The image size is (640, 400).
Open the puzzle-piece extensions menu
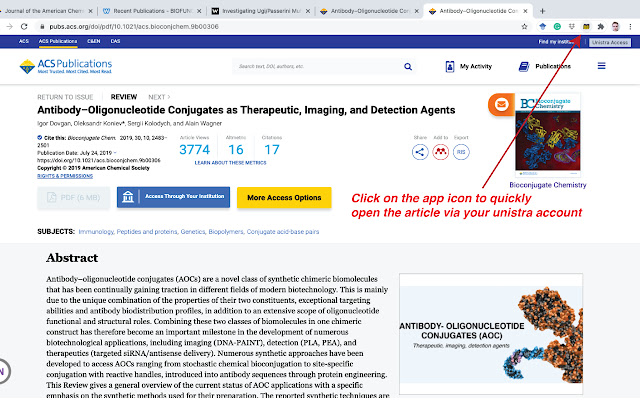point(600,27)
